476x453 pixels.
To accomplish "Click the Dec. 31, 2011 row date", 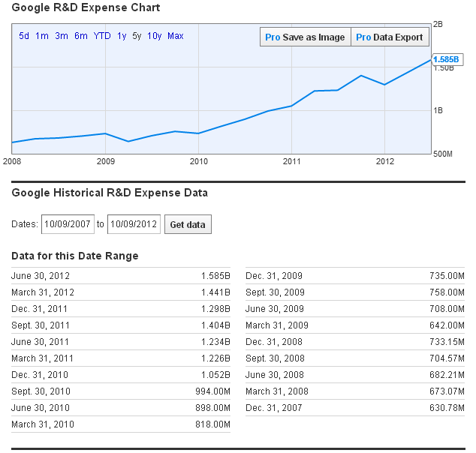I will [39, 309].
